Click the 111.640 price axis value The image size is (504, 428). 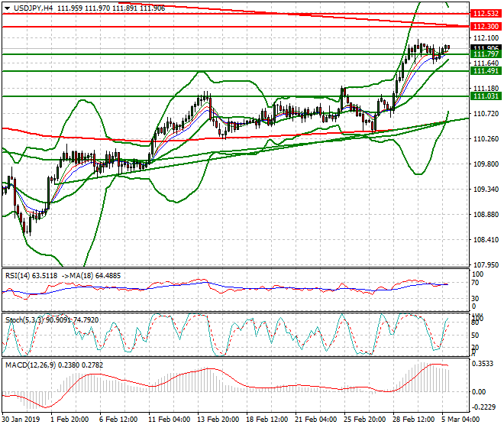click(x=486, y=63)
